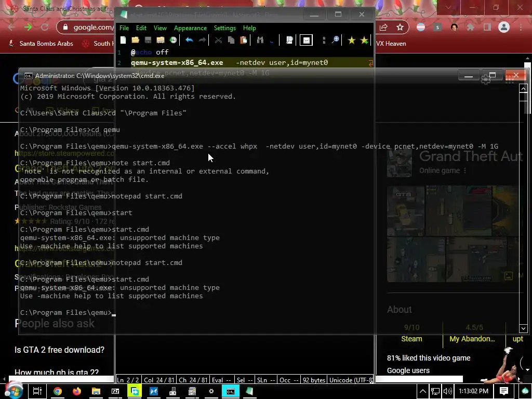Click 'Unicode (UTF-8)' in Notepad2 status bar

coord(351,380)
